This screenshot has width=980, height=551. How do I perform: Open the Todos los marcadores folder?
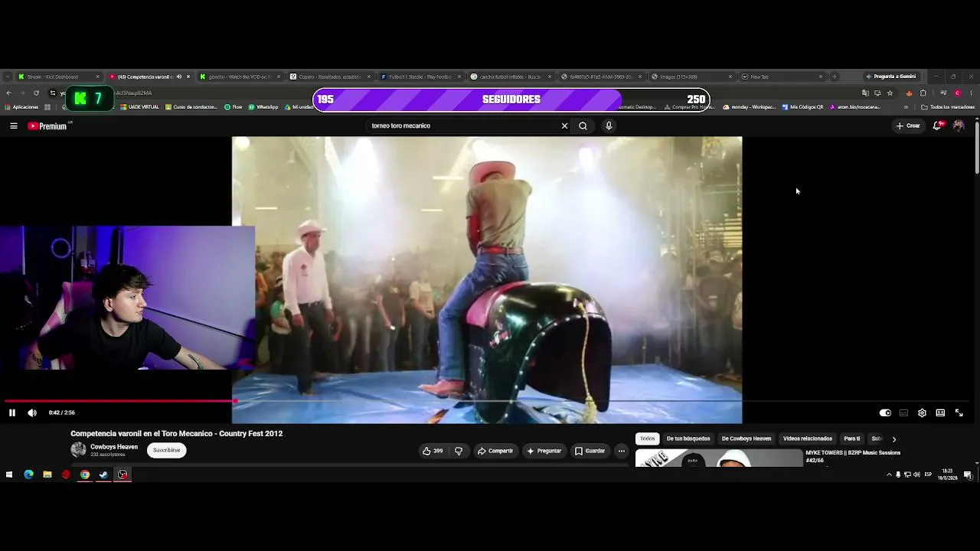pyautogui.click(x=948, y=107)
